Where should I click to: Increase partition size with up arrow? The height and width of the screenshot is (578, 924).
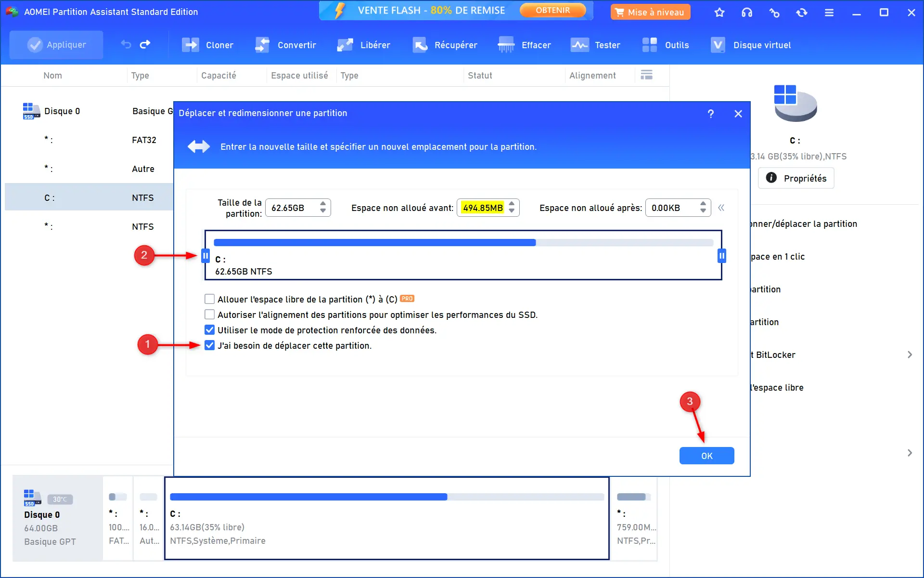(323, 204)
